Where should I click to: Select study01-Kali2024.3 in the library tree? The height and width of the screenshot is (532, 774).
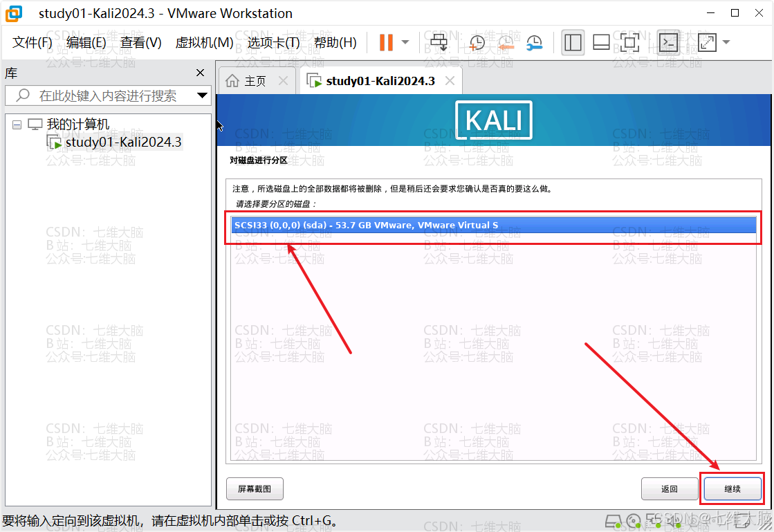tap(123, 142)
